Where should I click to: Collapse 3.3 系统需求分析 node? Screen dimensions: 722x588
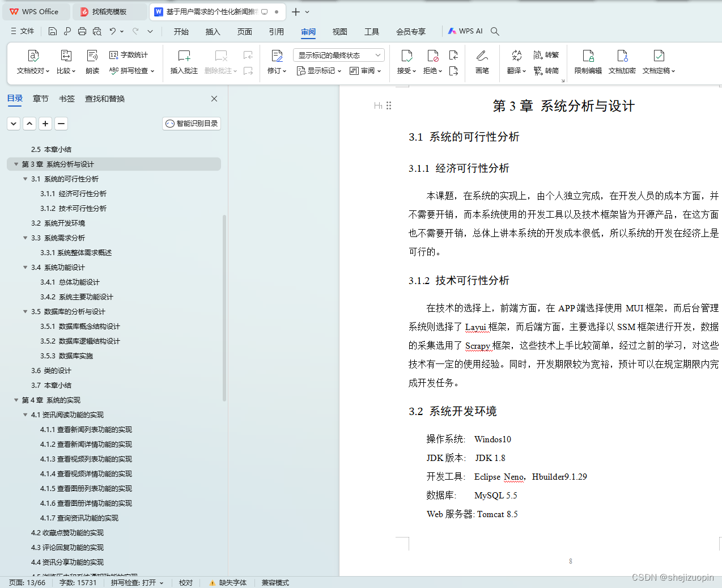click(26, 238)
